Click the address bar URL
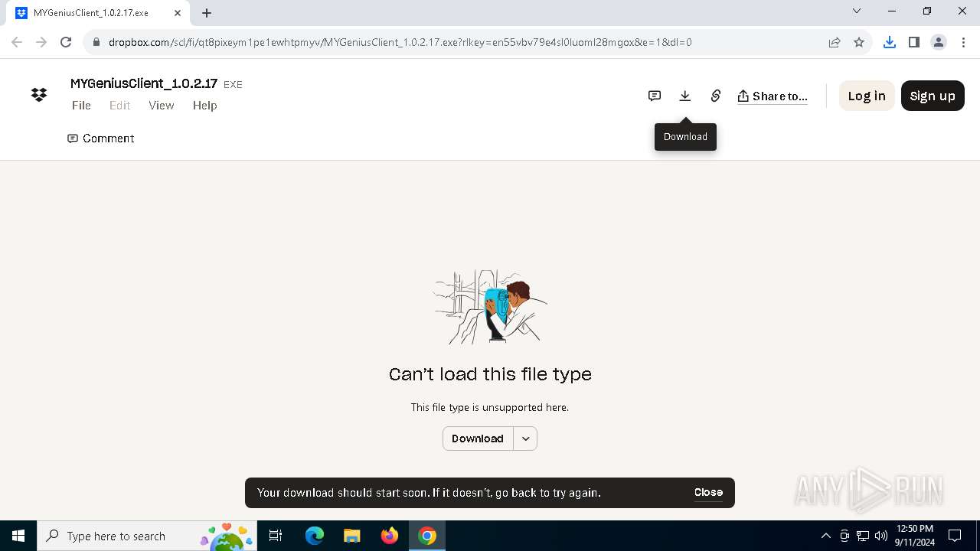The image size is (980, 551). [x=400, y=42]
